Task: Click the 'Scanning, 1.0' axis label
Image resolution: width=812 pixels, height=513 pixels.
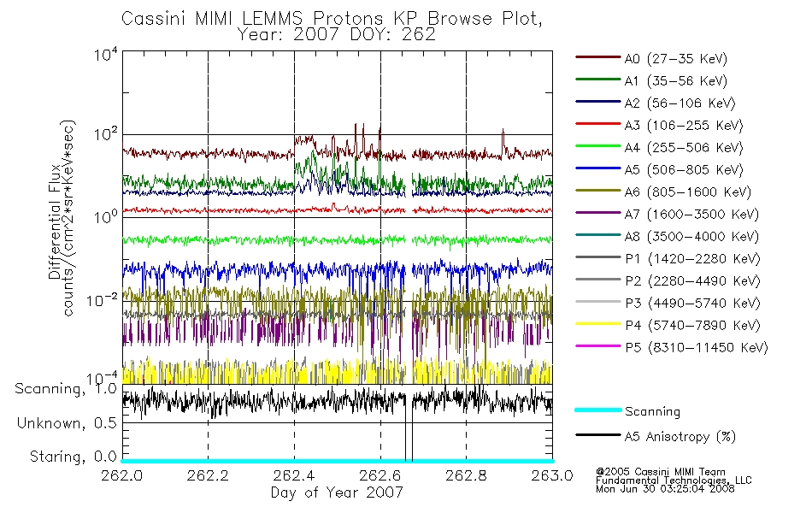Action: pyautogui.click(x=66, y=390)
